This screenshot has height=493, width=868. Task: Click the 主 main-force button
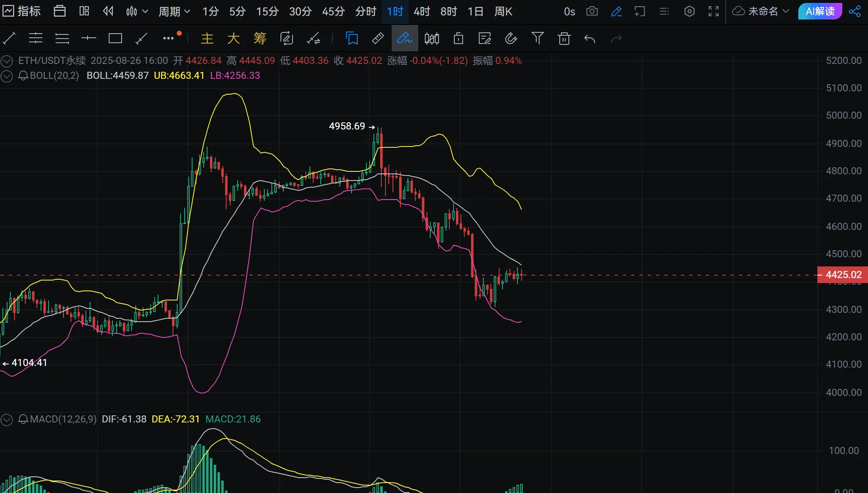click(207, 39)
